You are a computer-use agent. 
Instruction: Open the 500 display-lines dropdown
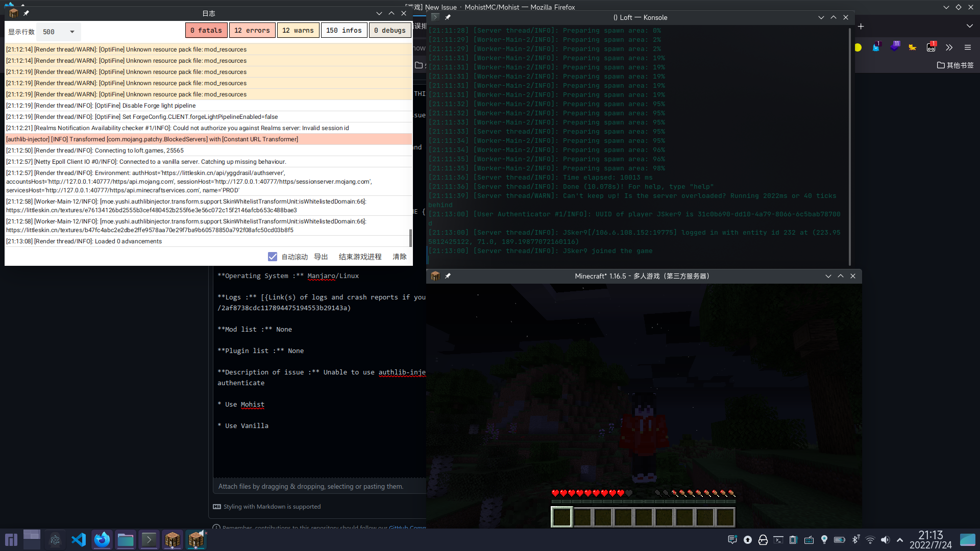(58, 32)
